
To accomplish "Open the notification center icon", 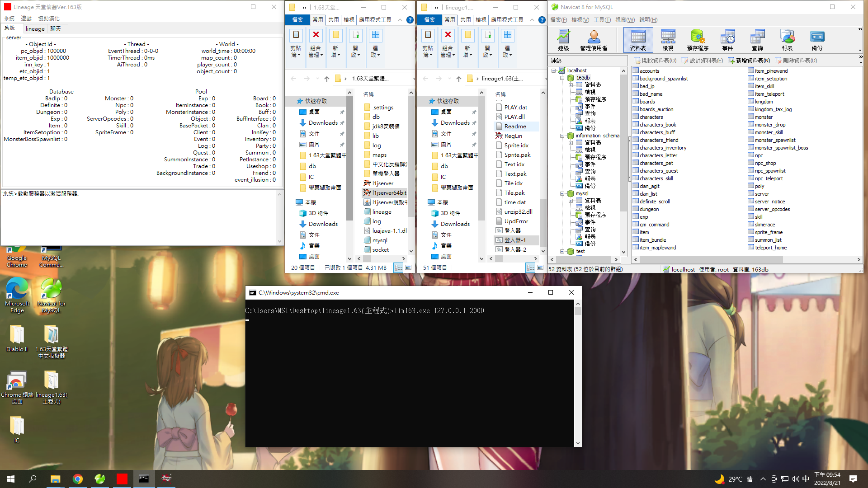I will (853, 479).
